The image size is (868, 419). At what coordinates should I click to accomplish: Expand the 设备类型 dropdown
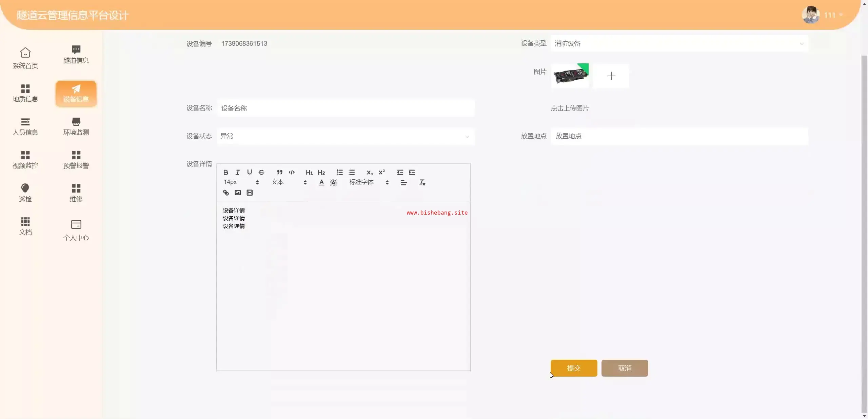(679, 43)
